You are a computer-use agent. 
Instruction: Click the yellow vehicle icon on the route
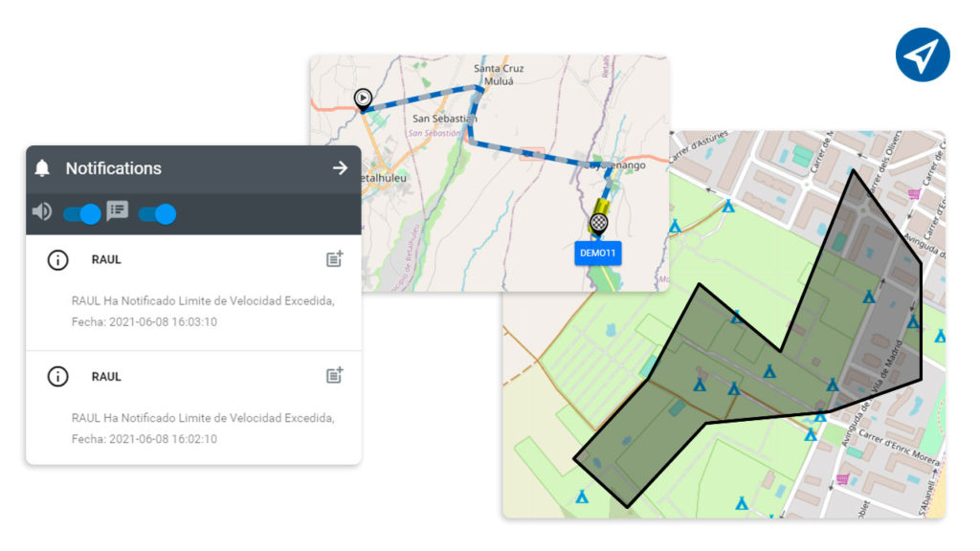(601, 209)
